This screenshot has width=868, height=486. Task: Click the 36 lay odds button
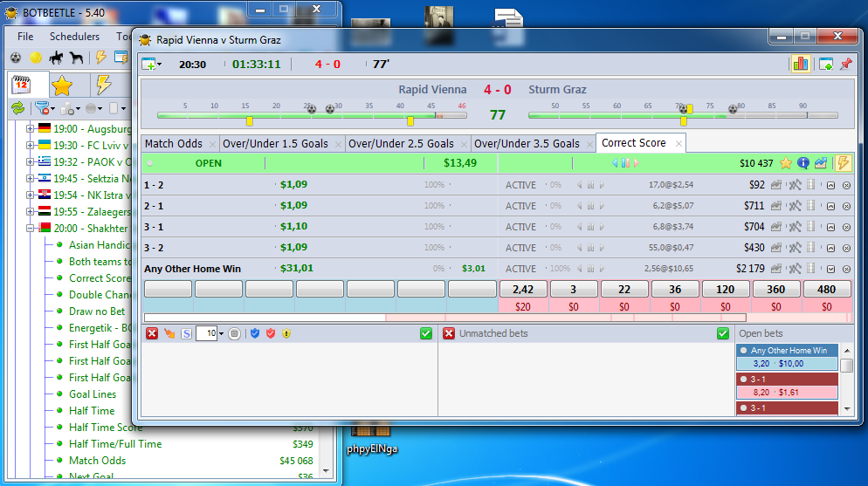pos(675,289)
